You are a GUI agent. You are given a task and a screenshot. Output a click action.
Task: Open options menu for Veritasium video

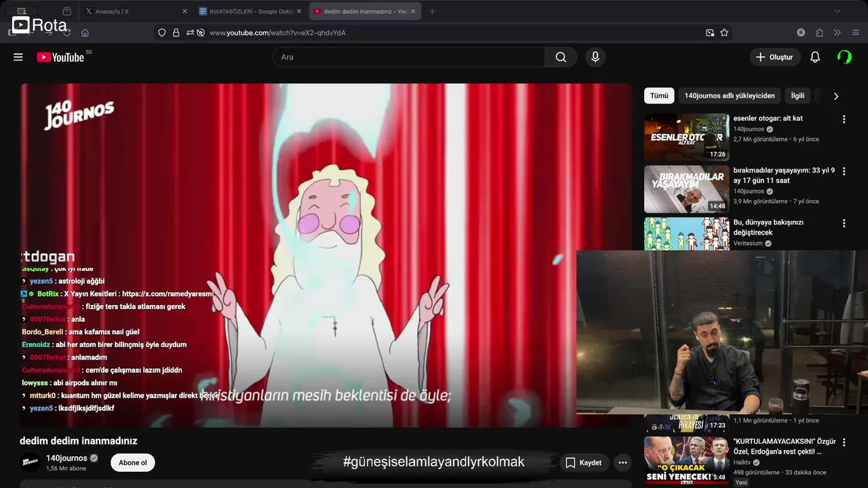pyautogui.click(x=844, y=223)
